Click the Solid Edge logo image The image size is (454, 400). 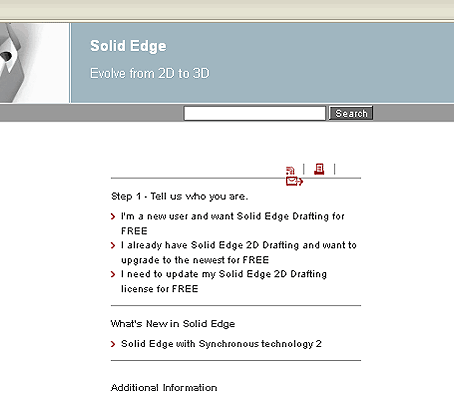click(x=34, y=63)
